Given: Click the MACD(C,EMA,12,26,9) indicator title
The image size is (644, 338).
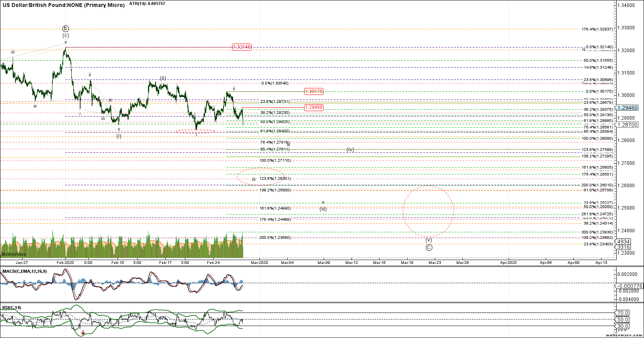Looking at the screenshot, I should [x=25, y=271].
